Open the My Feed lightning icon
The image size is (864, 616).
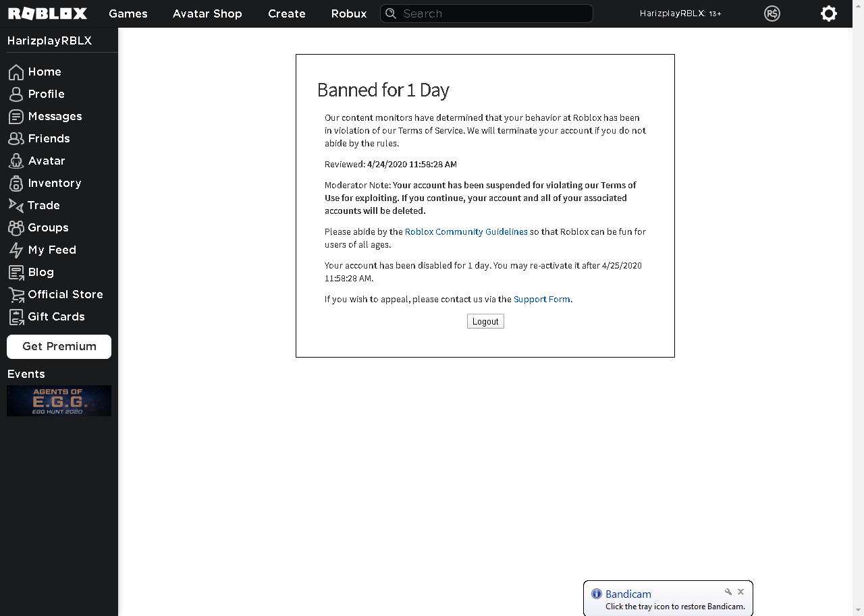point(16,250)
